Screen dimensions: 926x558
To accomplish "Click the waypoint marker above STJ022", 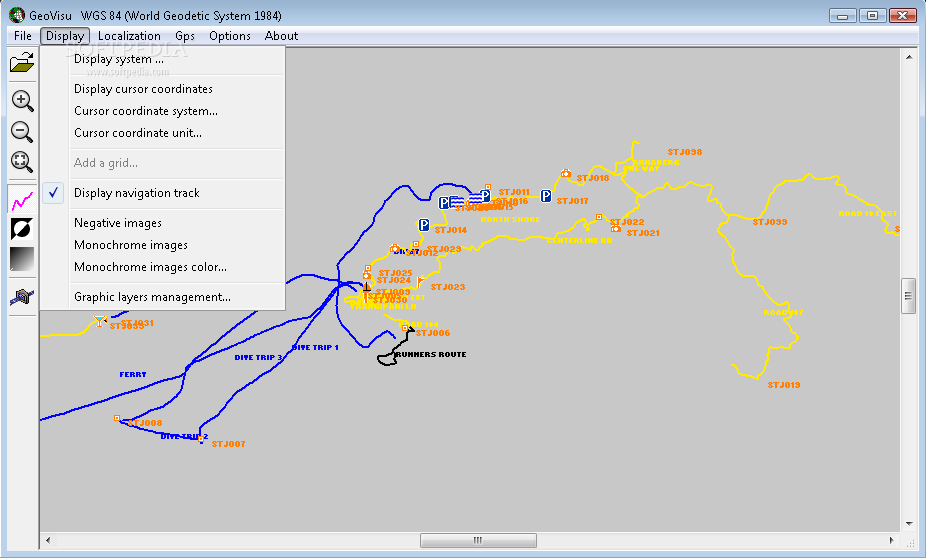I will [599, 217].
